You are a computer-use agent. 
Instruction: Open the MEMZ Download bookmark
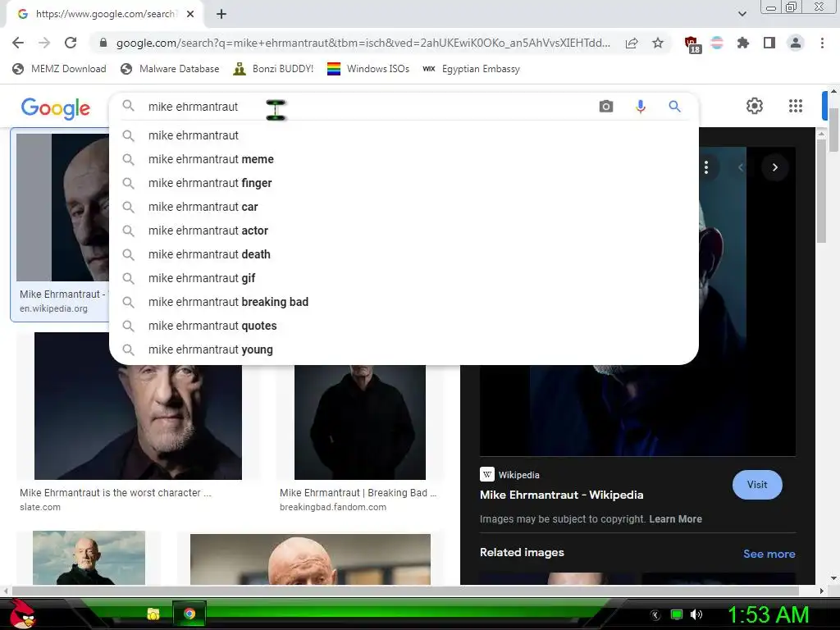(59, 69)
